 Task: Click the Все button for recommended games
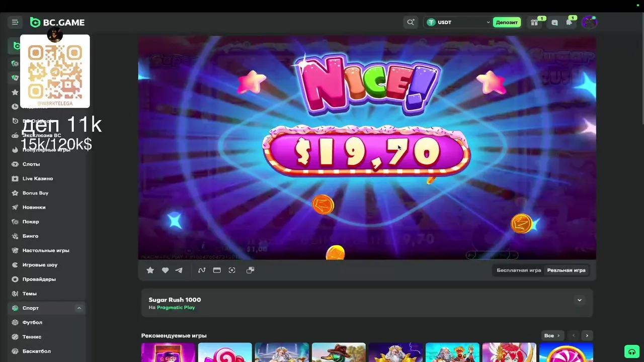point(552,335)
